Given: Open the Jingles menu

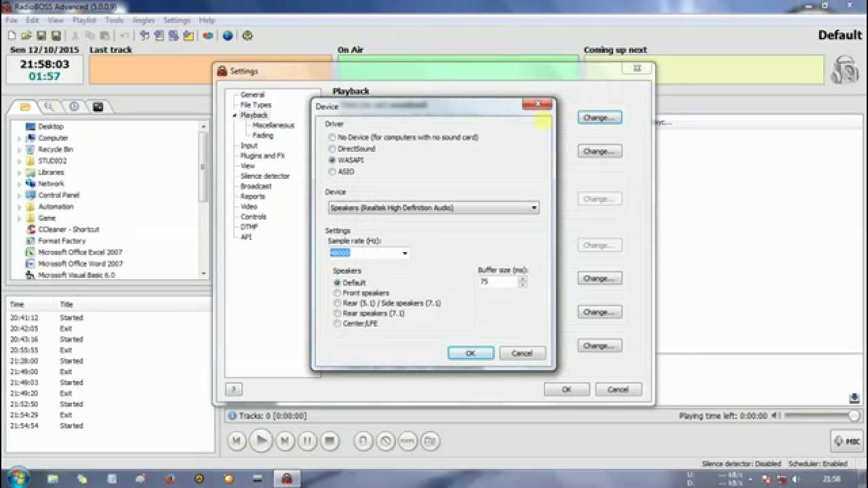Looking at the screenshot, I should click(x=143, y=20).
